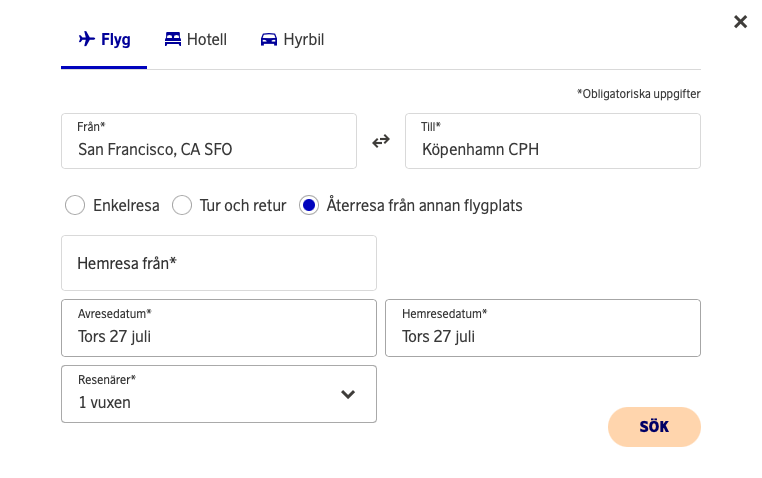
Task: Click the Enkelresa label text
Action: click(126, 206)
